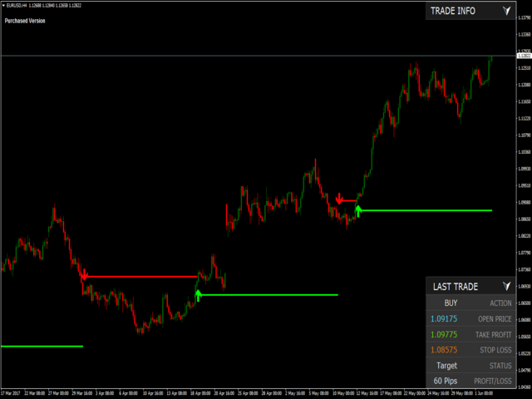This screenshot has height=399, width=532.
Task: Click the 5 May 08:00 time axis label
Action: pos(318,393)
